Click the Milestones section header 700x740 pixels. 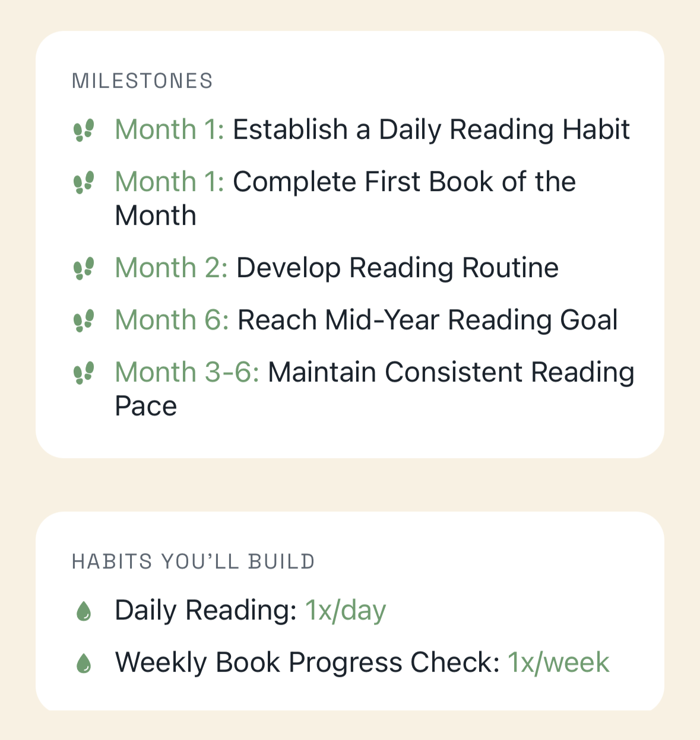(142, 81)
